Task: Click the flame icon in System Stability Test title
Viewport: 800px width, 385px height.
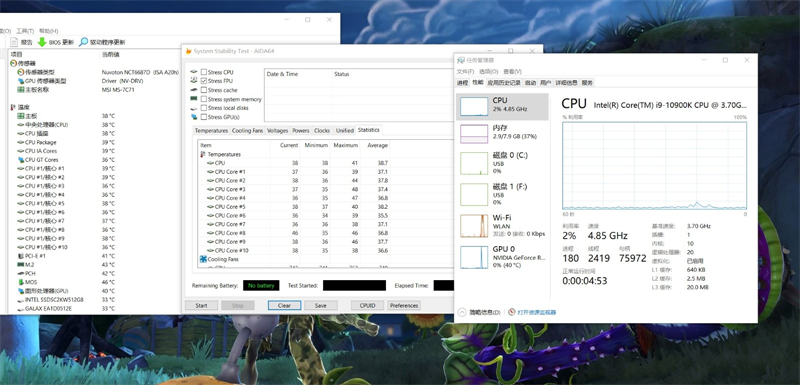Action: [189, 51]
